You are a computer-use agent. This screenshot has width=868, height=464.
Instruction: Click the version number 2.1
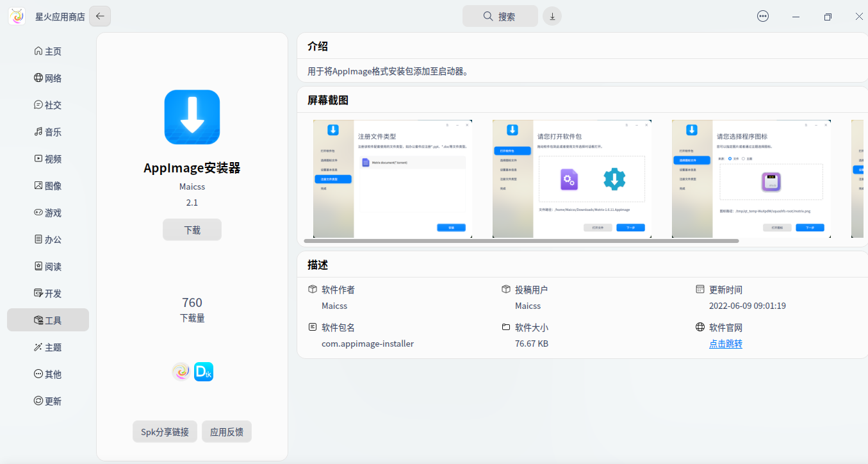[192, 203]
